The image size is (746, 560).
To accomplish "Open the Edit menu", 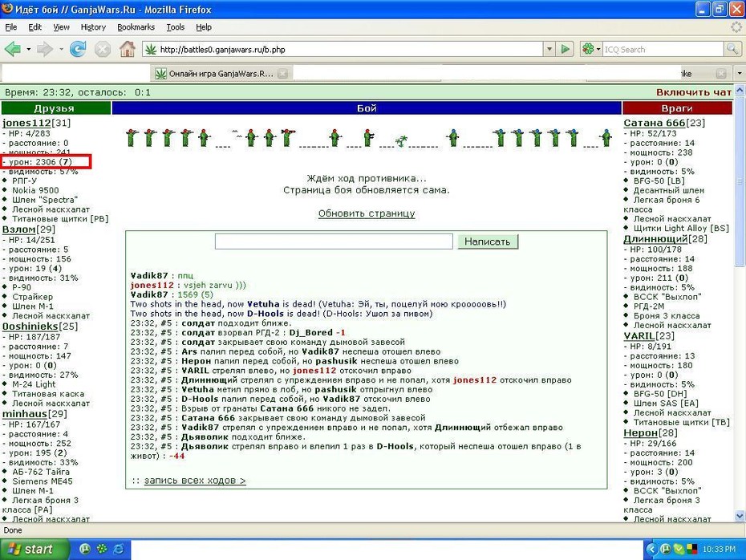I will click(x=34, y=27).
